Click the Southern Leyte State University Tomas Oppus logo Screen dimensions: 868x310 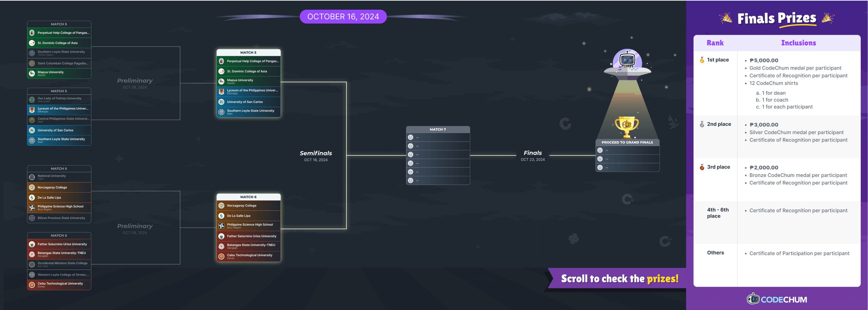click(x=32, y=53)
